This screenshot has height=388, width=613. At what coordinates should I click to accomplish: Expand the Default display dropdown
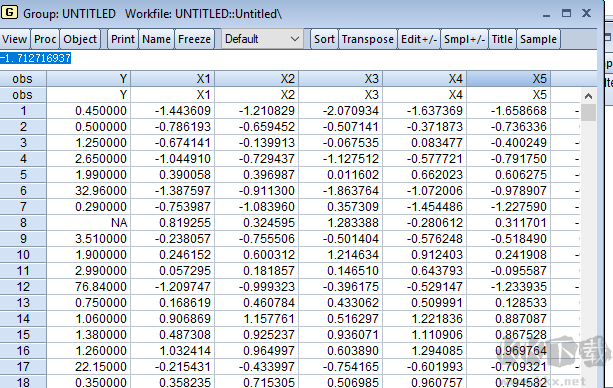[262, 39]
